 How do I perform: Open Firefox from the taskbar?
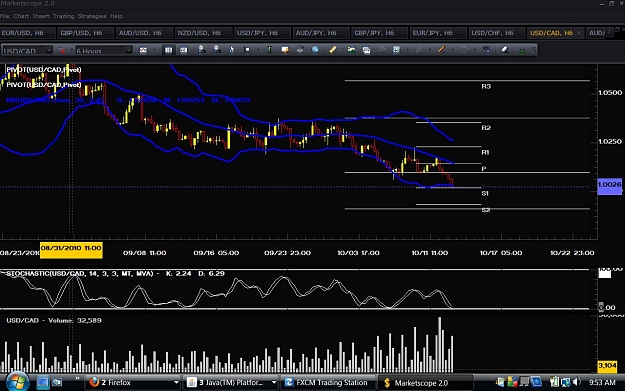[133, 383]
